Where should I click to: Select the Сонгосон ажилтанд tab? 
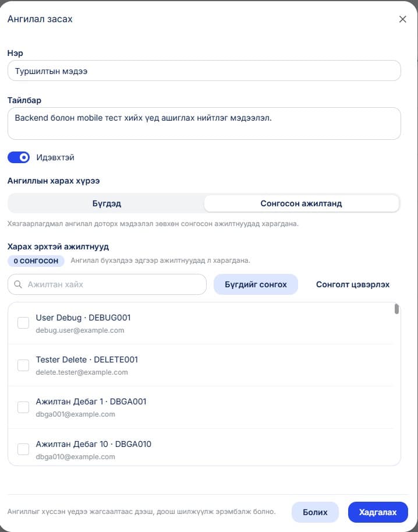tap(302, 203)
